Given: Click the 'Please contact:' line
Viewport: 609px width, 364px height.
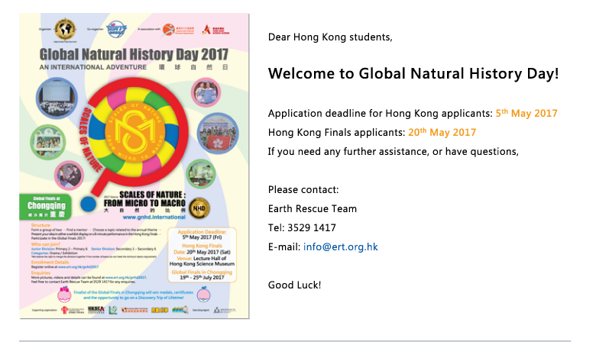Looking at the screenshot, I should tap(303, 190).
